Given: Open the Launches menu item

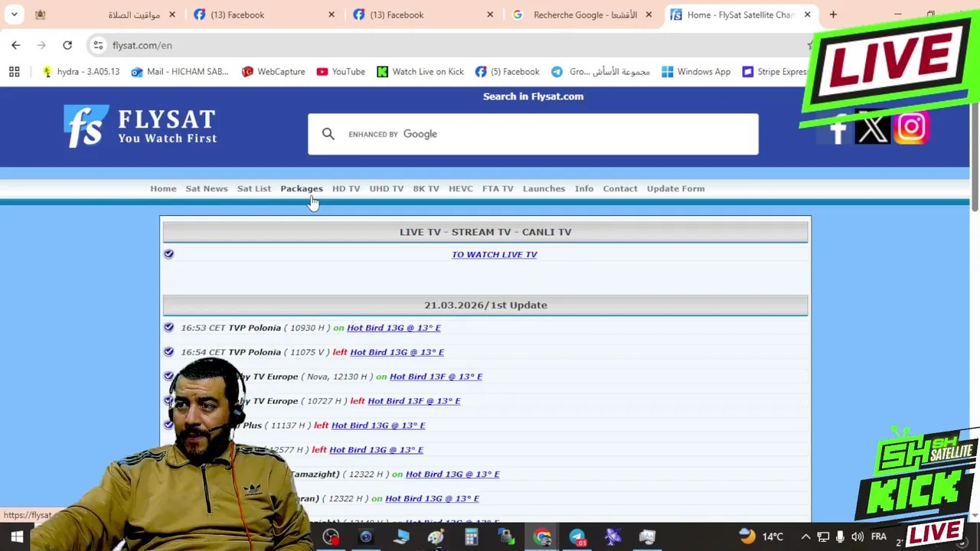Looking at the screenshot, I should 544,188.
